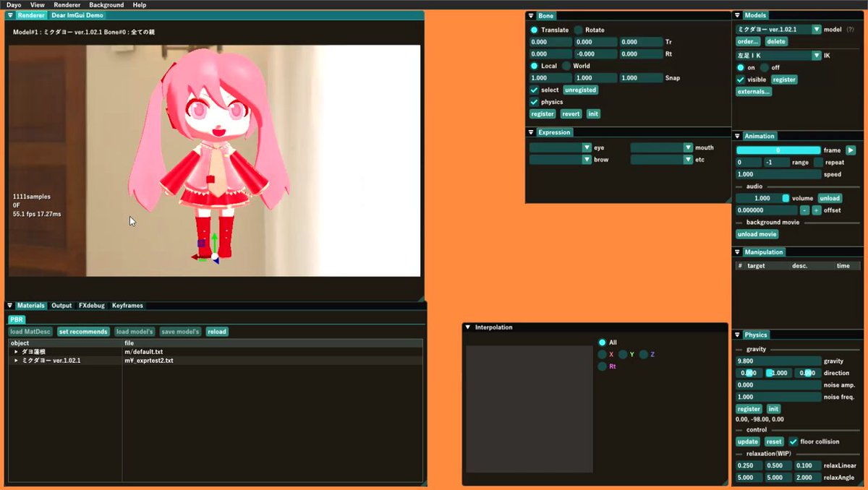Select the Rotate radio button

click(579, 30)
